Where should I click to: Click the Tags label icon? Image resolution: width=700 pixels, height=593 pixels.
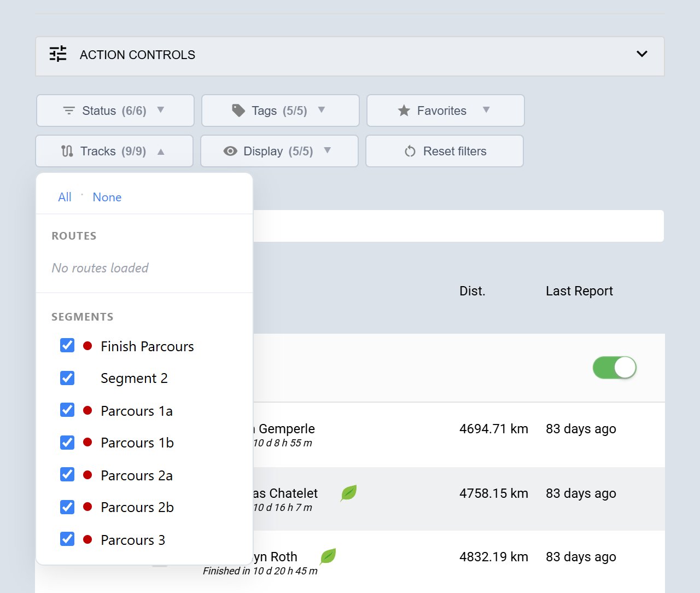coord(238,111)
